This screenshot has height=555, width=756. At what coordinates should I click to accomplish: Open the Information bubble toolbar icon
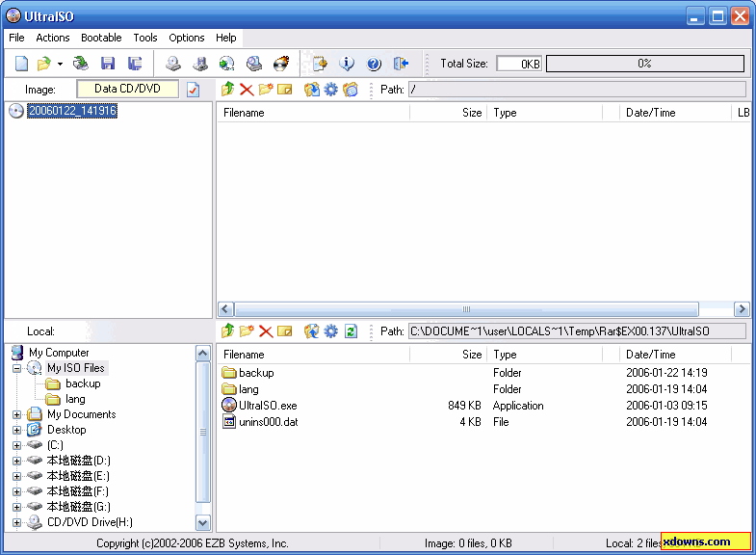tap(347, 64)
